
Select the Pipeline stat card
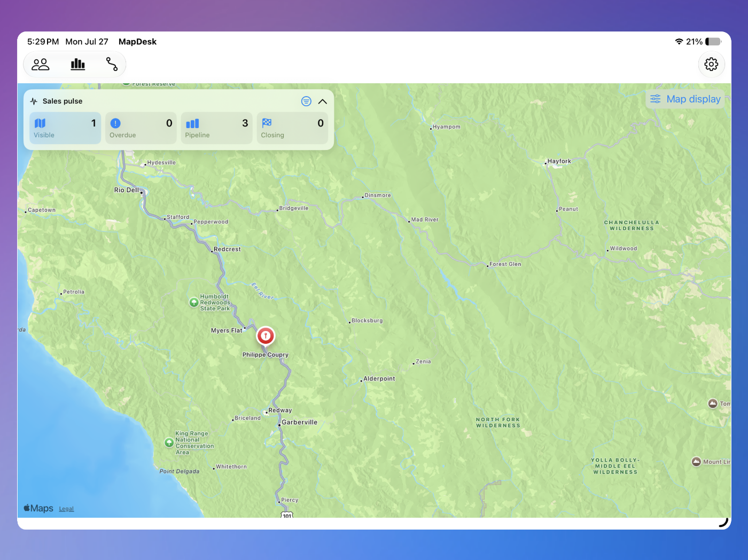coord(216,128)
